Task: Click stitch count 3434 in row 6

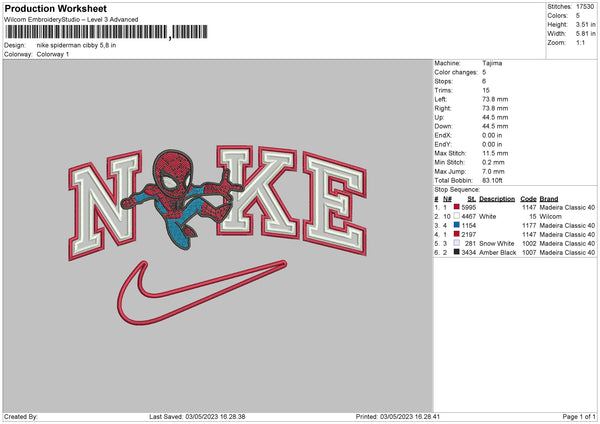Action: (468, 253)
